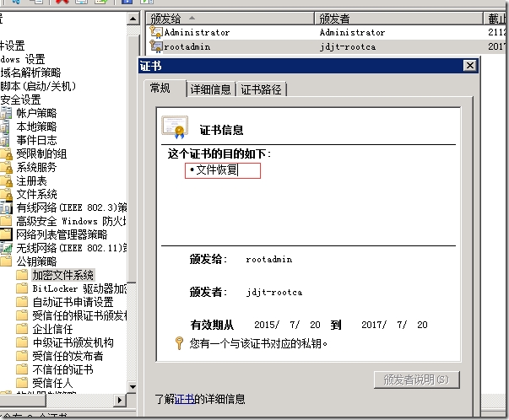Switch to the 详细信息 tab
The height and width of the screenshot is (420, 509).
tap(210, 89)
